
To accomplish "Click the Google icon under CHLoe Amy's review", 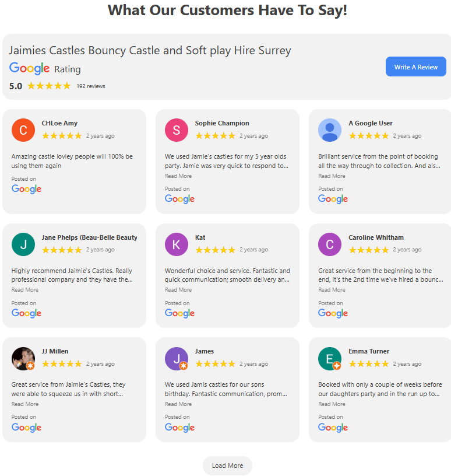I will (x=26, y=188).
